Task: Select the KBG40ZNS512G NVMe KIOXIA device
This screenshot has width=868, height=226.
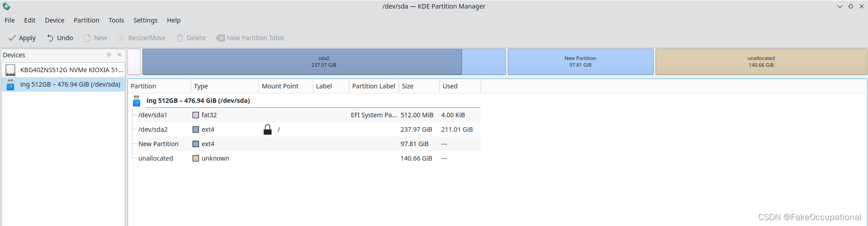Action: pyautogui.click(x=63, y=70)
